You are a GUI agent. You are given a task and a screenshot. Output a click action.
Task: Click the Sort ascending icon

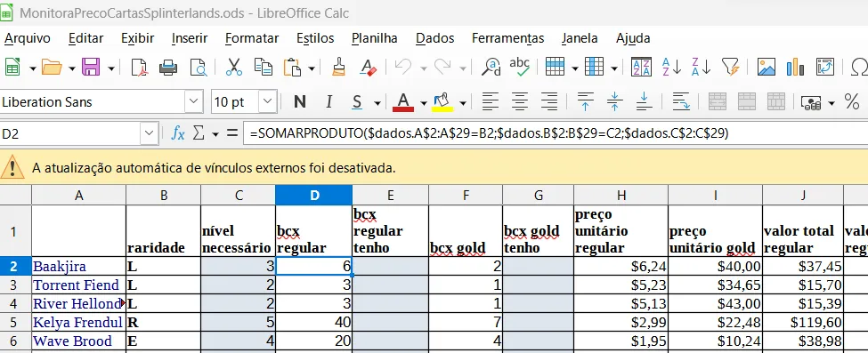(x=671, y=67)
